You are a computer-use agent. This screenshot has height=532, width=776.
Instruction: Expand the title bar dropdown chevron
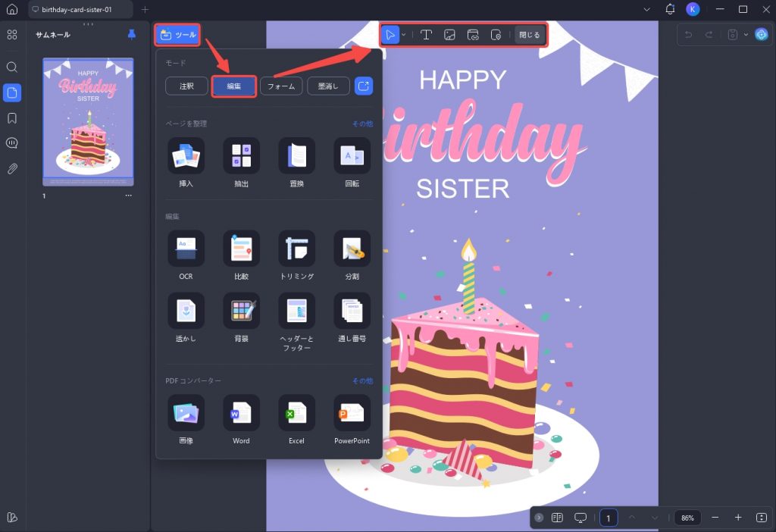point(647,9)
